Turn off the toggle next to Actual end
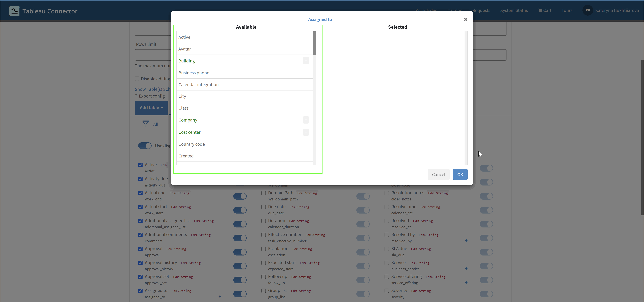This screenshot has height=302, width=644. 240,196
